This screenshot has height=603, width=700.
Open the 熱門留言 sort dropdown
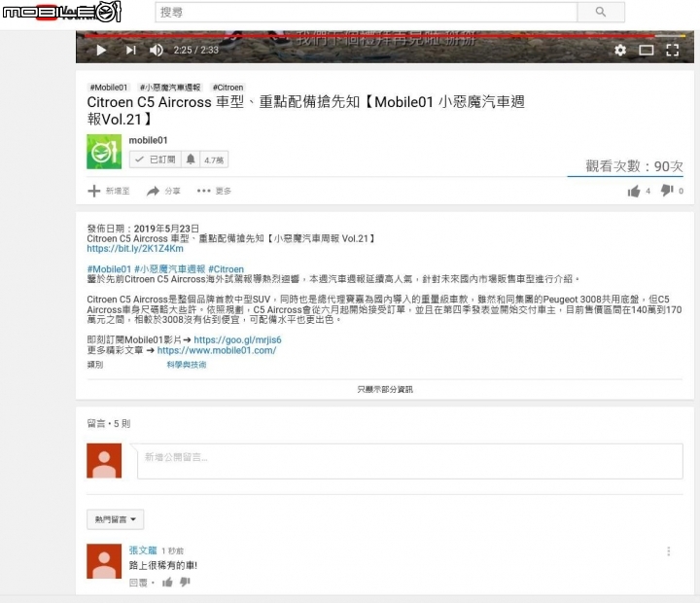[115, 519]
